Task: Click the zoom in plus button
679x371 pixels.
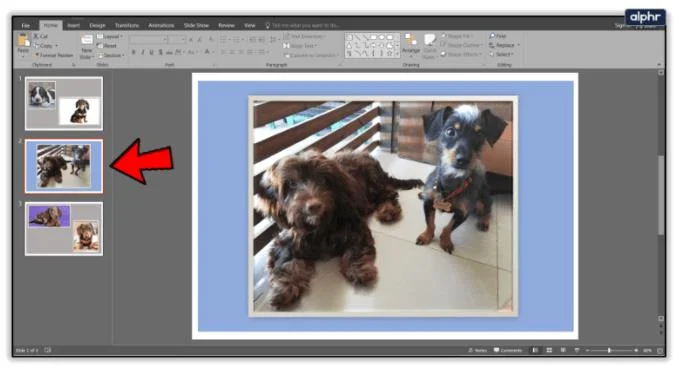Action: click(636, 350)
